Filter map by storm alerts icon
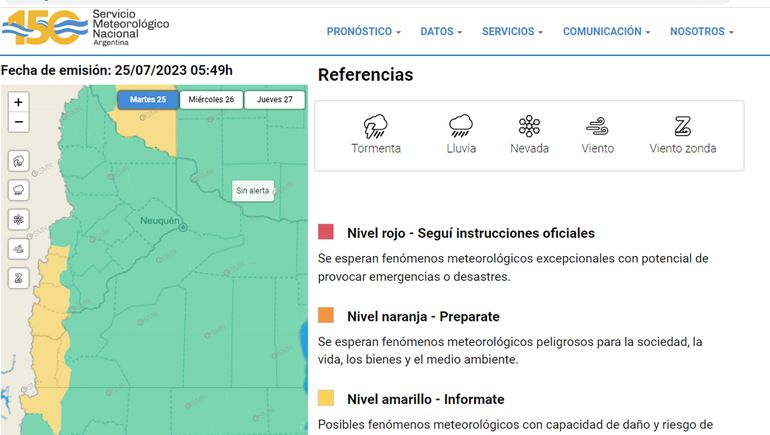This screenshot has height=435, width=770. coord(18,161)
